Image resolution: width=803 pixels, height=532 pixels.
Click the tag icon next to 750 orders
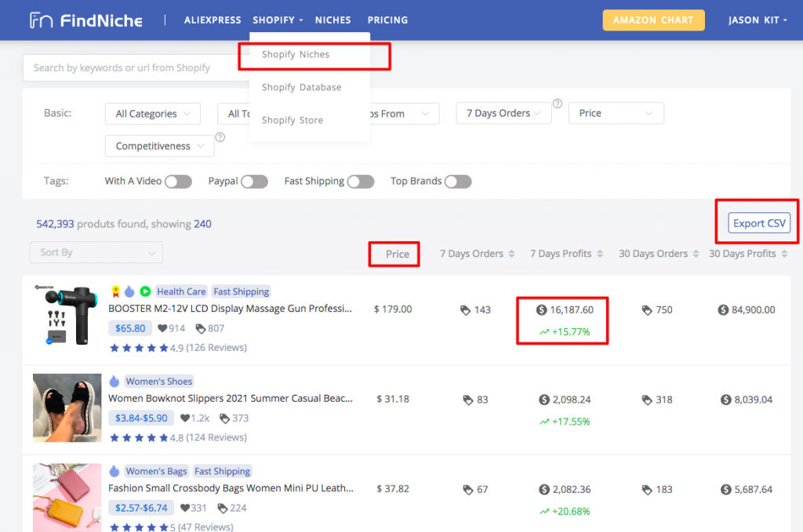pyautogui.click(x=647, y=310)
